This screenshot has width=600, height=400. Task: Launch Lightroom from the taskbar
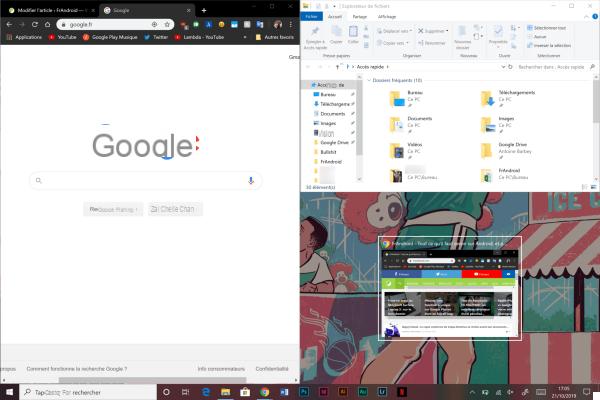point(382,392)
